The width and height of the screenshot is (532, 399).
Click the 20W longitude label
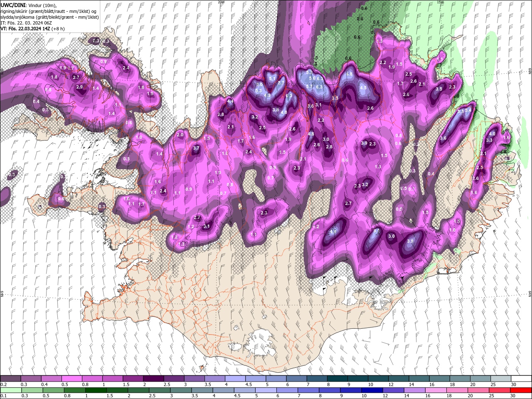click(x=221, y=2)
